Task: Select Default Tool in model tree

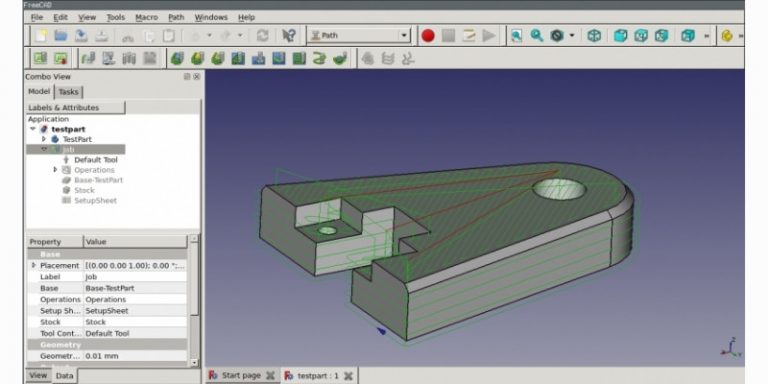Action: 96,160
